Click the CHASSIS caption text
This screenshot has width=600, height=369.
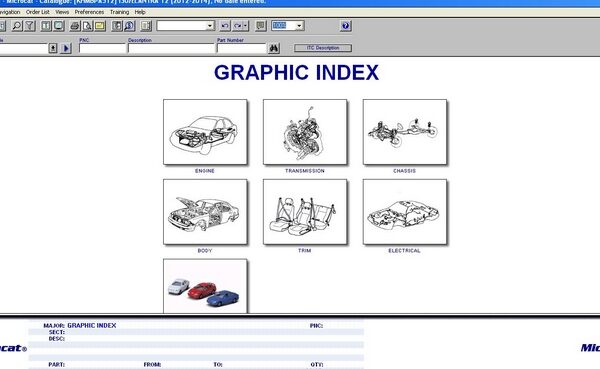click(404, 171)
